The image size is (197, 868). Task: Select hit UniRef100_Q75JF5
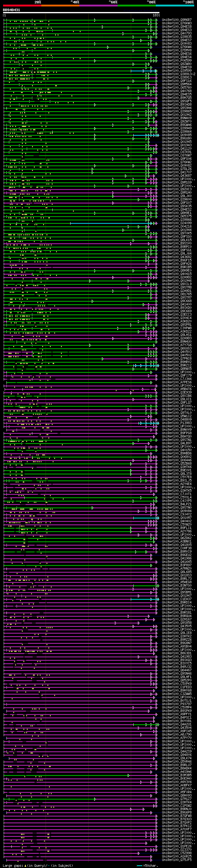click(x=177, y=860)
